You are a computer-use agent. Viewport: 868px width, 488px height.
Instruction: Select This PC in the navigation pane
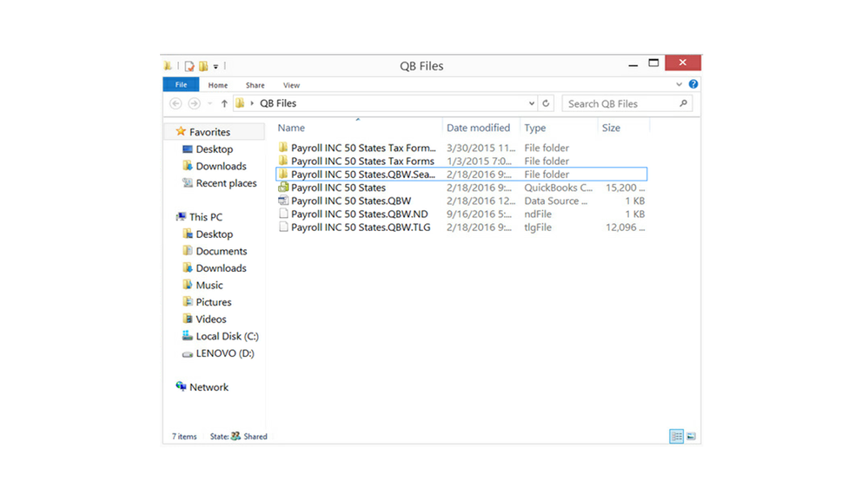[x=205, y=217]
